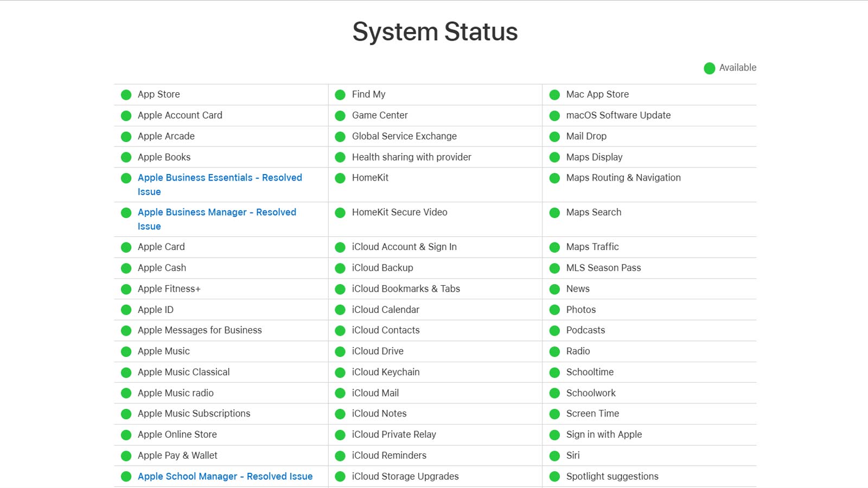Select the Schoolwork entry
This screenshot has height=488, width=868.
click(x=591, y=393)
